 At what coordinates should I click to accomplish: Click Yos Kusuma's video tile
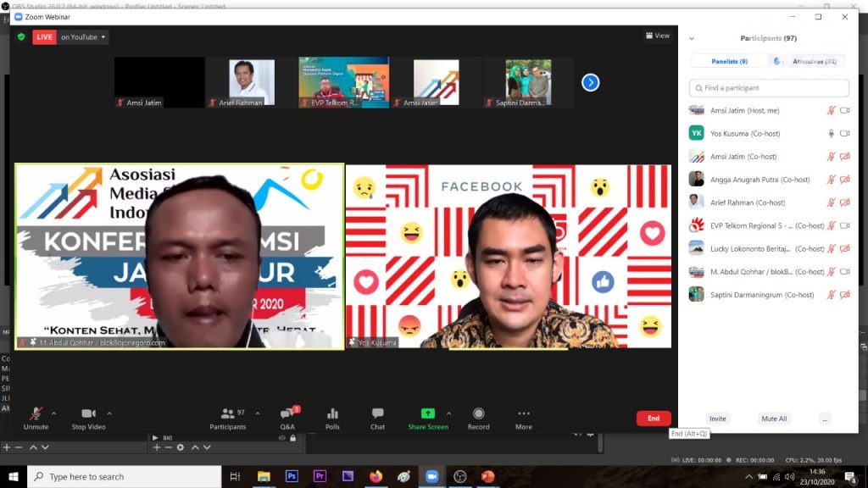tap(509, 256)
